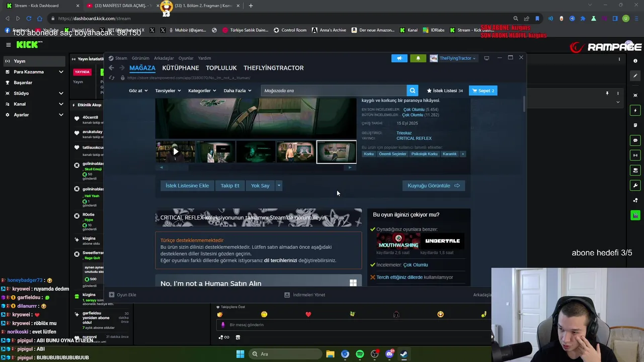Click Kuyruğu Görüntüle button

434,186
